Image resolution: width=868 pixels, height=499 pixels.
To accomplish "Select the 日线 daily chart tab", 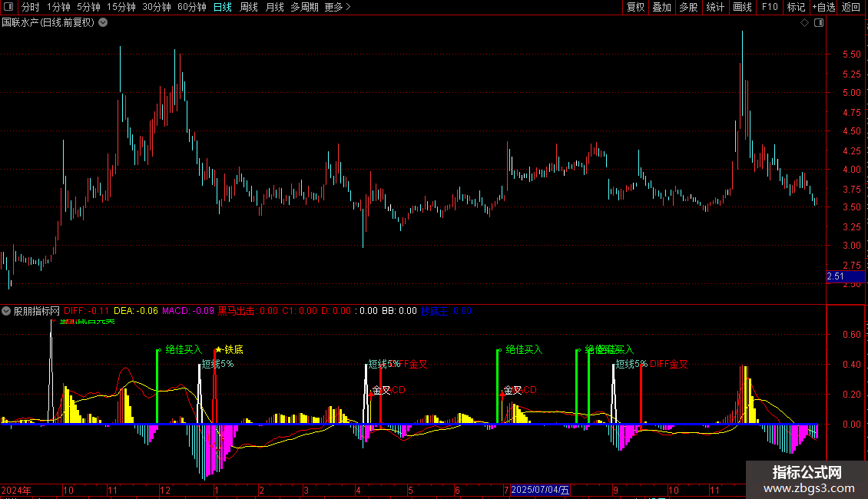I will point(223,7).
